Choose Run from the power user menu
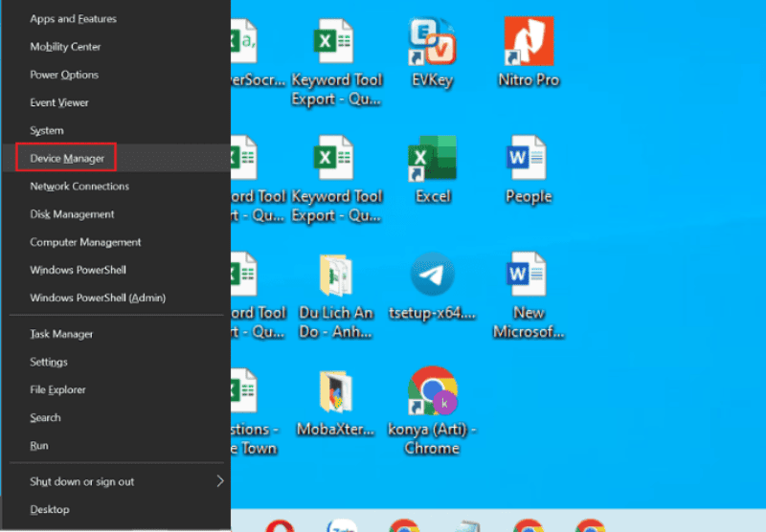This screenshot has width=766, height=532. click(x=39, y=446)
